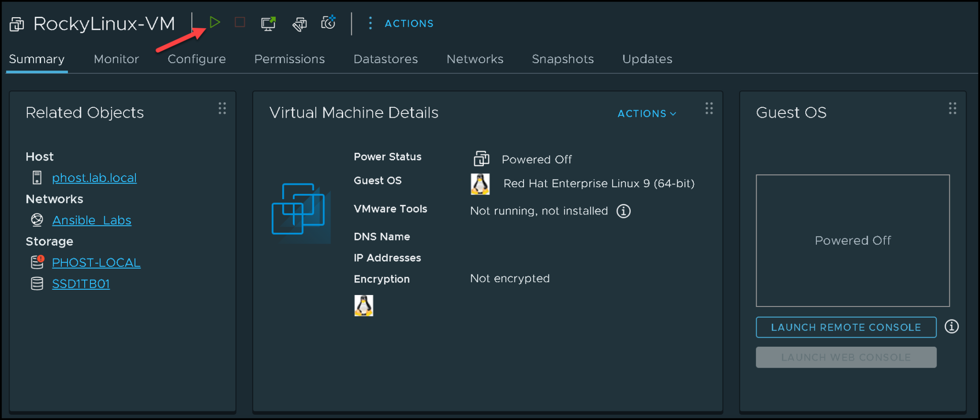Image resolution: width=980 pixels, height=420 pixels.
Task: Click the Linux penguin icon under Encryption
Action: point(364,306)
